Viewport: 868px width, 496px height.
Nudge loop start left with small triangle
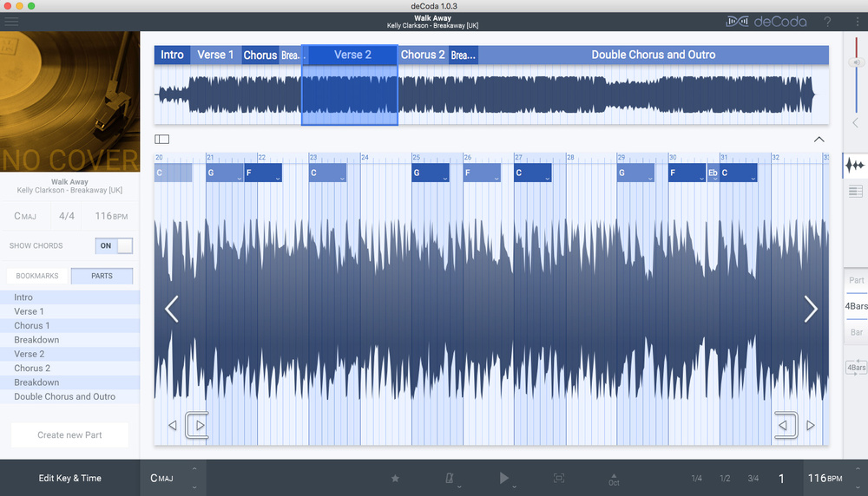(172, 425)
